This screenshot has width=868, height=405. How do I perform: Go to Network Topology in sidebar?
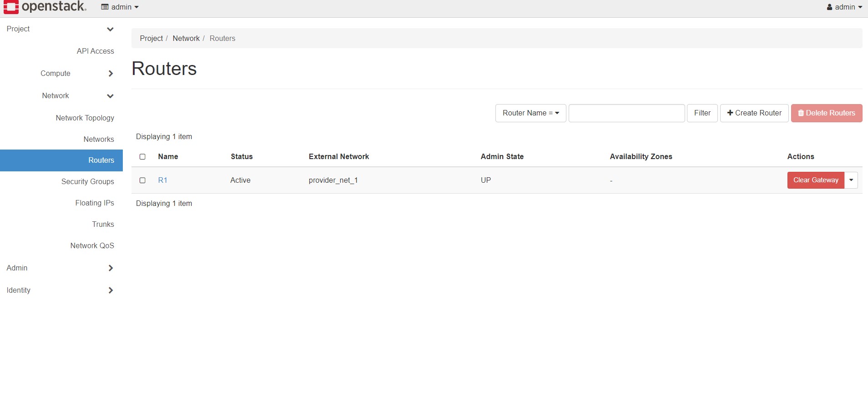click(85, 118)
